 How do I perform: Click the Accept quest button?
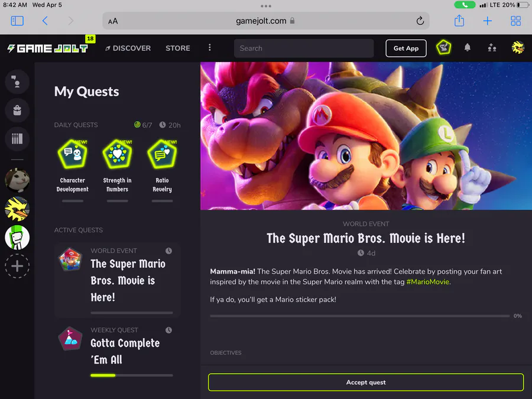(366, 382)
